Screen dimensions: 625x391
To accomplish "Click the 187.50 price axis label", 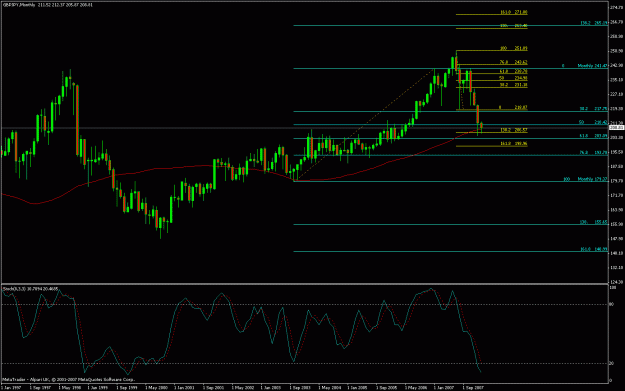I will click(616, 166).
